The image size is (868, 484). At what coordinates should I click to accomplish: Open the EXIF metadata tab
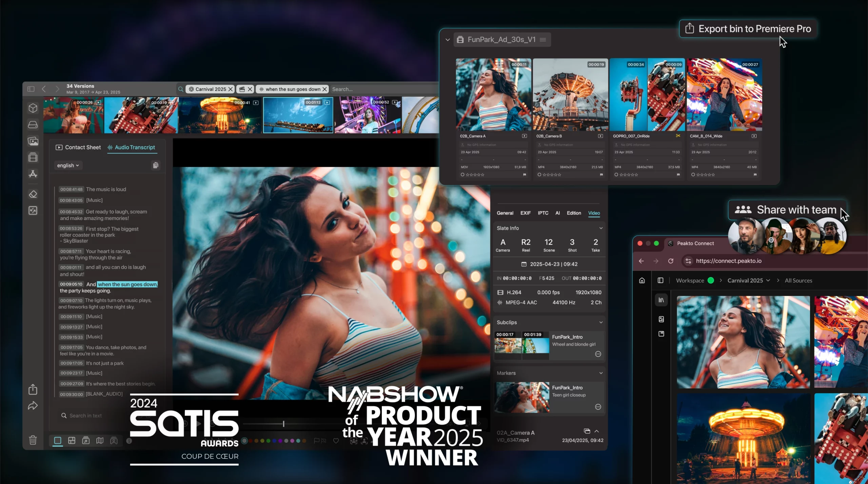click(525, 213)
